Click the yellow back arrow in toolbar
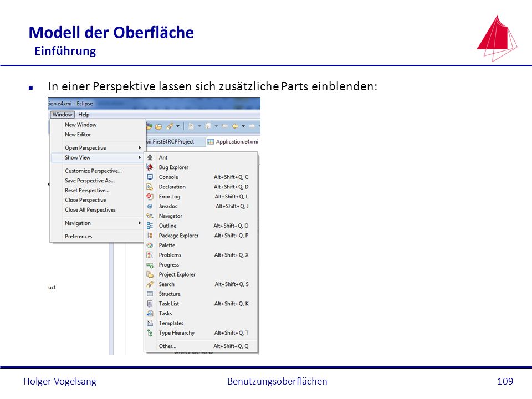 (235, 126)
